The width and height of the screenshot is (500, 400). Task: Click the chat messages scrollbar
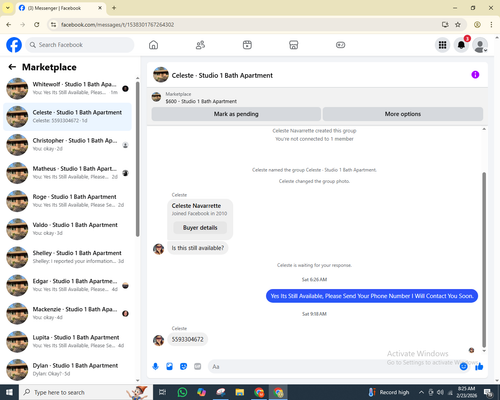484,260
